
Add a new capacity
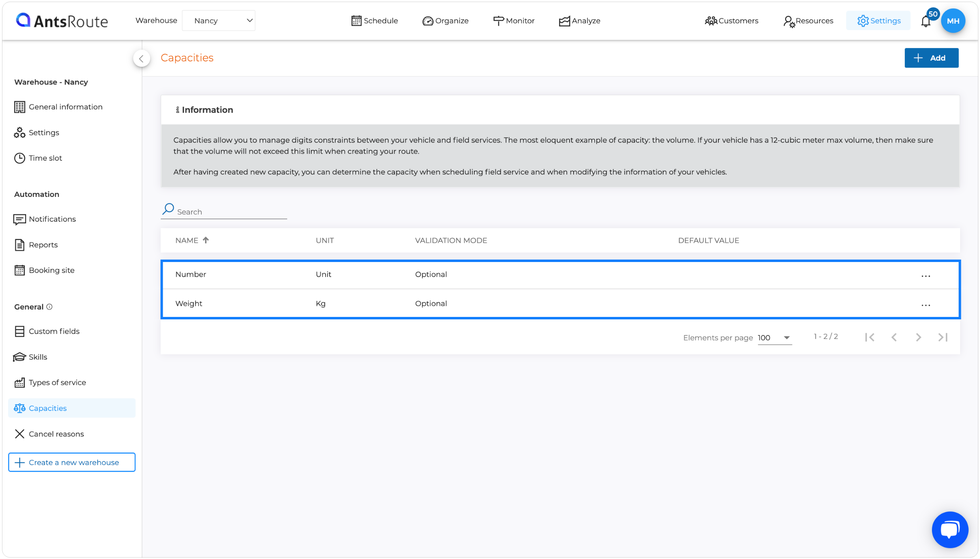[x=931, y=58]
